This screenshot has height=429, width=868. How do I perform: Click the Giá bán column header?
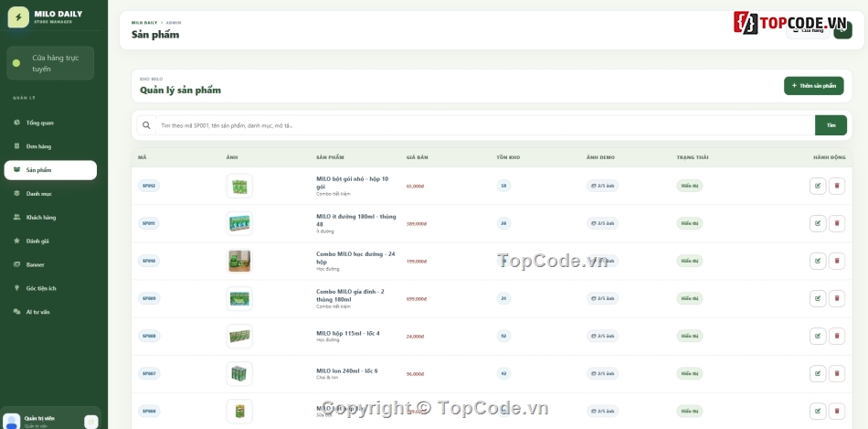pos(418,157)
